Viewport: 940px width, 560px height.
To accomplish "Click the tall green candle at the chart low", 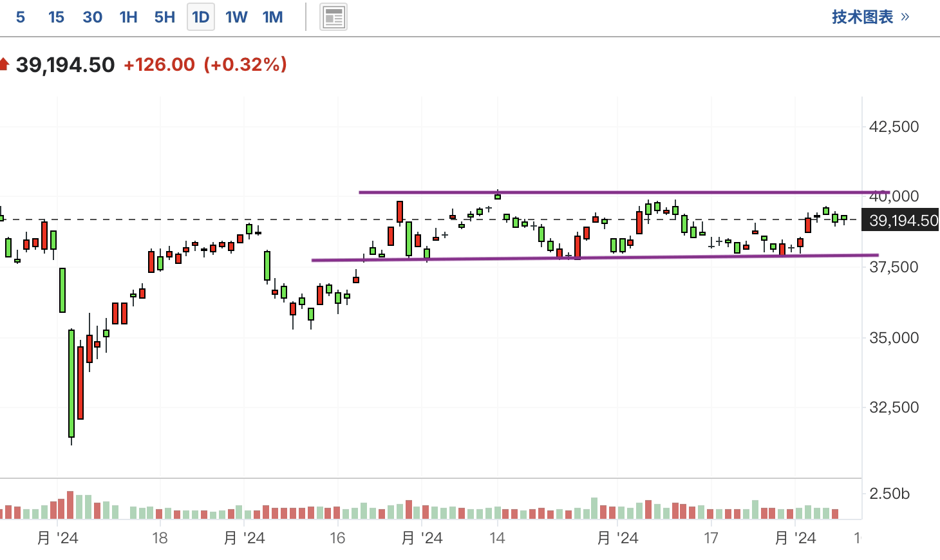I will (x=71, y=384).
